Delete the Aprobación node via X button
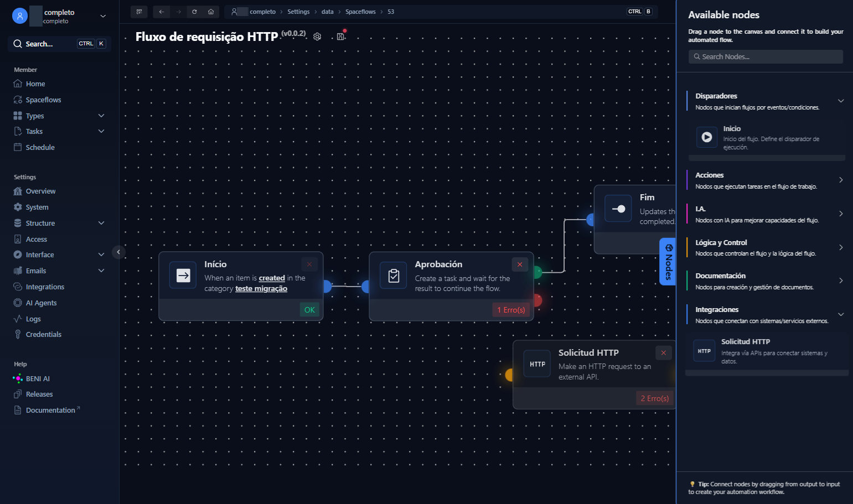The width and height of the screenshot is (853, 504). pos(520,264)
